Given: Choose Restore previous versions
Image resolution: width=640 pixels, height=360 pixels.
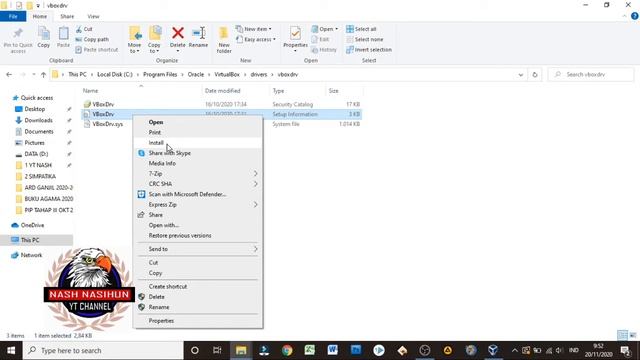Looking at the screenshot, I should 180,236.
